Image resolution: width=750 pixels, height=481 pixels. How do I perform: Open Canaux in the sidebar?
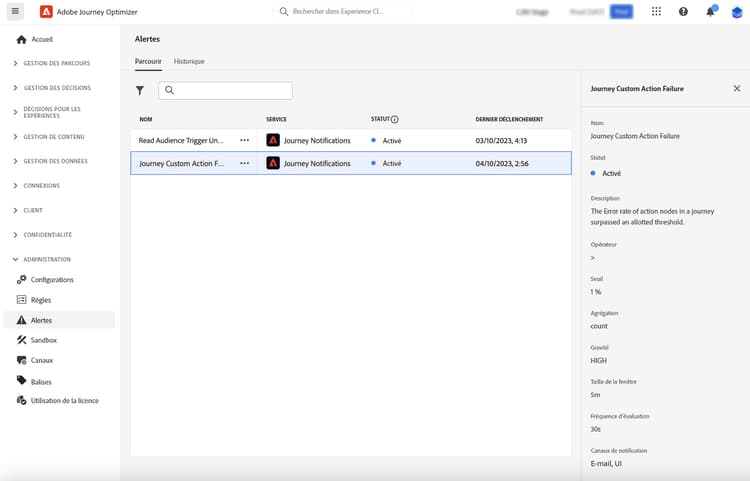(35, 360)
